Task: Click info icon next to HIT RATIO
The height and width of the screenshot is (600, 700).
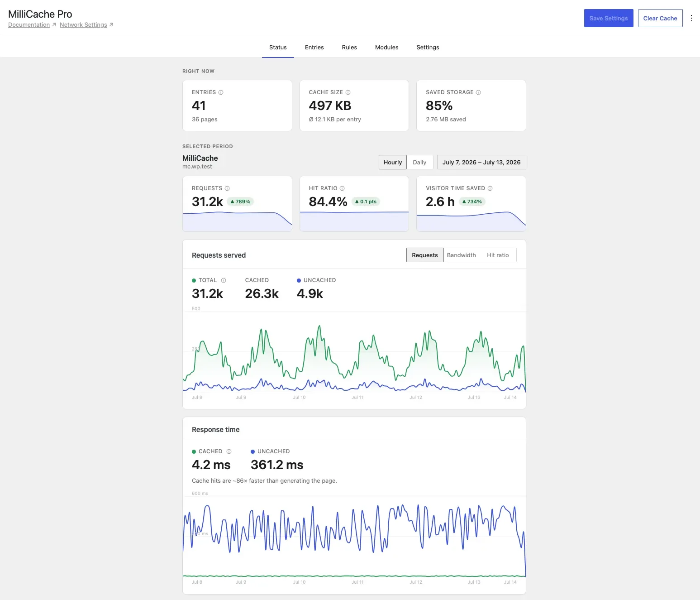Action: [342, 188]
